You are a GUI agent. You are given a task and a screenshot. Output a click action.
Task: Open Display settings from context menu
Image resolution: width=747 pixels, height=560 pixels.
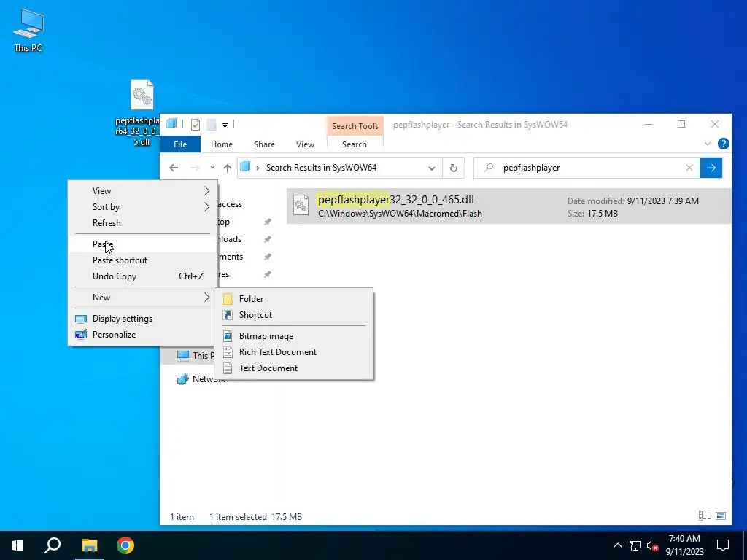click(x=142, y=319)
